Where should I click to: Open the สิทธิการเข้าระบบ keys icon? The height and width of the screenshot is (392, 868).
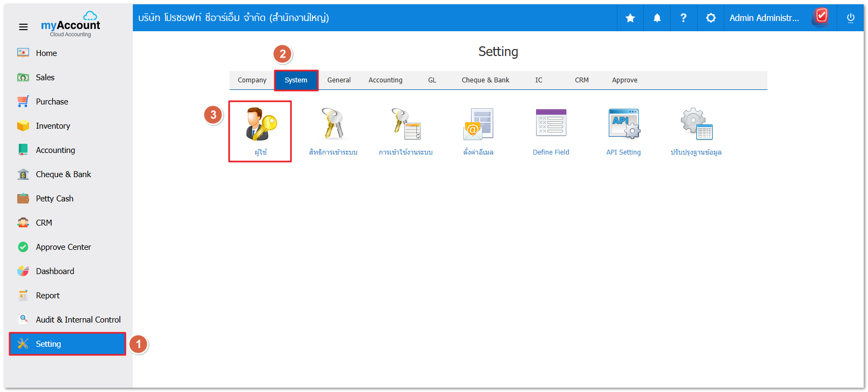(333, 124)
